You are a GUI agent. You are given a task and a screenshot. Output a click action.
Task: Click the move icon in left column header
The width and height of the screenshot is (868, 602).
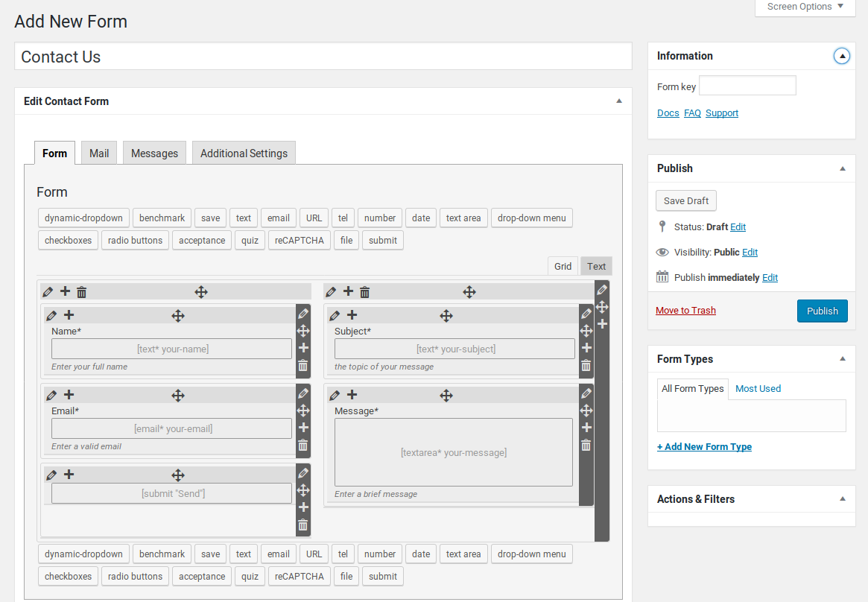coord(201,291)
